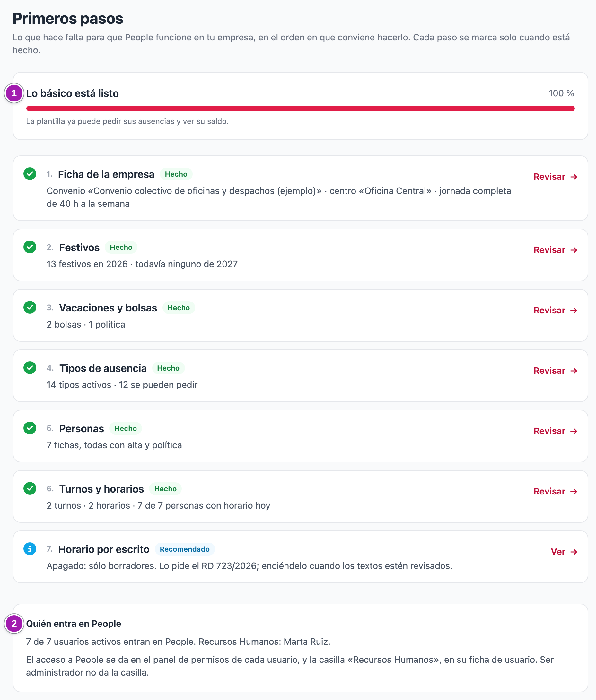
Task: Click green check icon for Tipos de ausencia
Action: (x=30, y=368)
